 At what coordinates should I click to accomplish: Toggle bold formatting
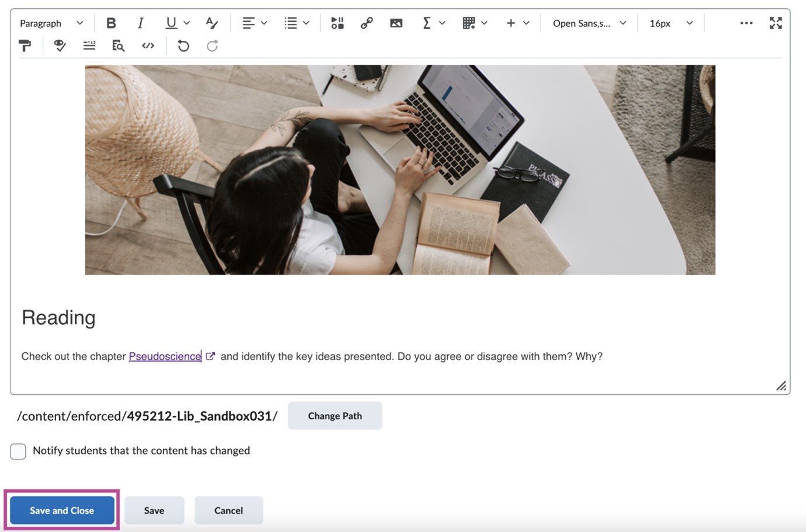tap(110, 23)
